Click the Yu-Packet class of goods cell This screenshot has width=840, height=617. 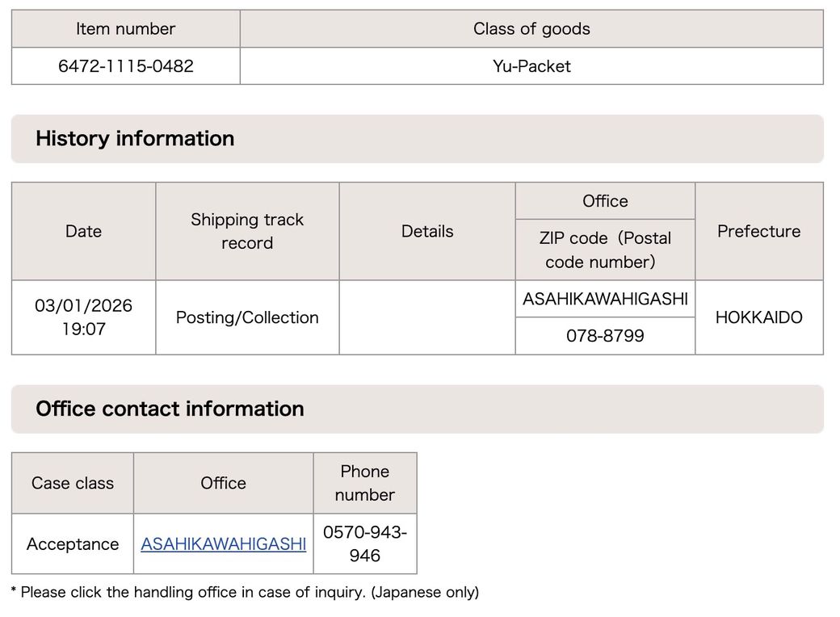tap(531, 66)
